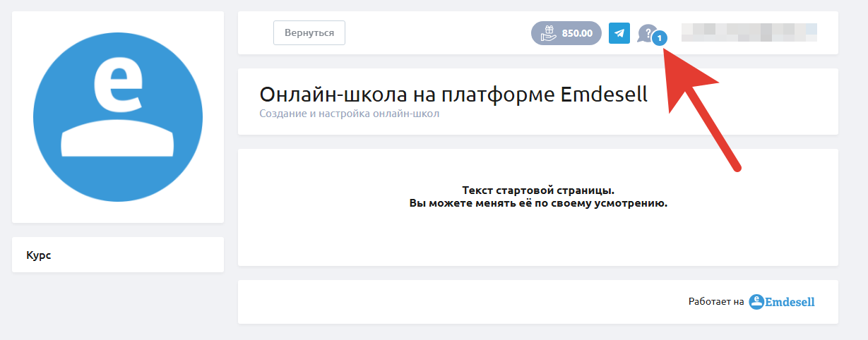Click the Вы можете менять её text line
Viewport: 868px width, 340px height.
(538, 203)
